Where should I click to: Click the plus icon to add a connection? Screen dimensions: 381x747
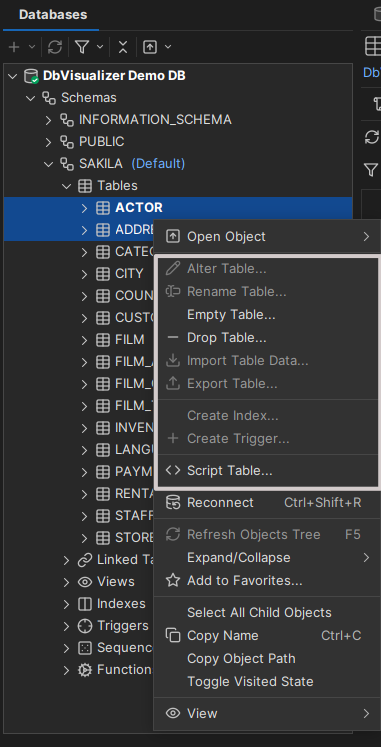(14, 47)
